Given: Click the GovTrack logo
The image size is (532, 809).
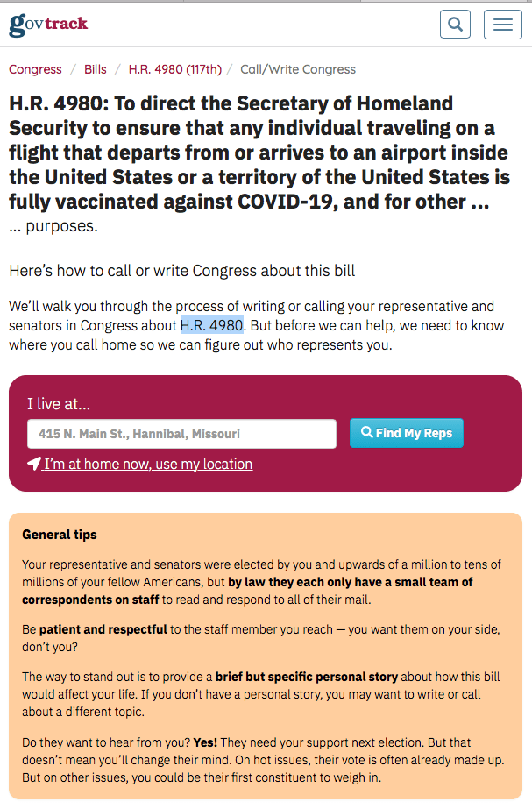Looking at the screenshot, I should click(48, 24).
